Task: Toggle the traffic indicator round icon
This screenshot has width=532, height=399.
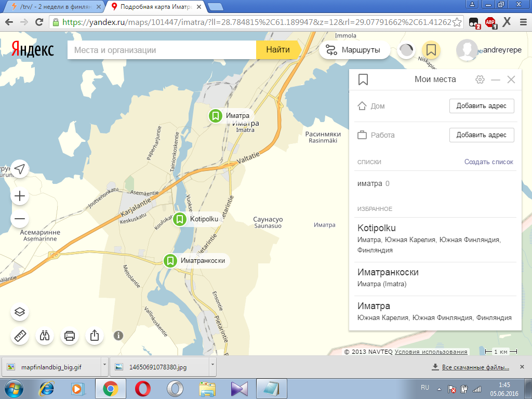Action: coord(406,50)
